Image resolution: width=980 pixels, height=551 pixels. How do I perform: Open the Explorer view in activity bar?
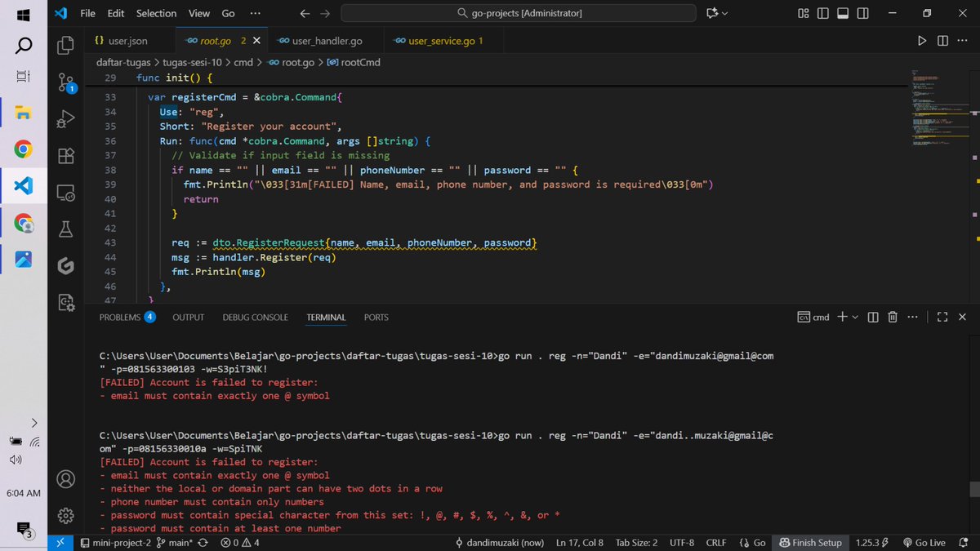click(66, 45)
